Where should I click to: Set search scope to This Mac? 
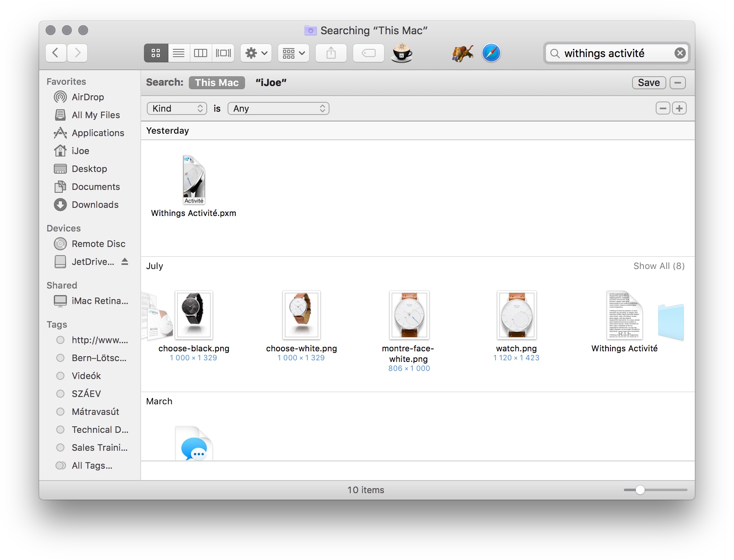(217, 83)
